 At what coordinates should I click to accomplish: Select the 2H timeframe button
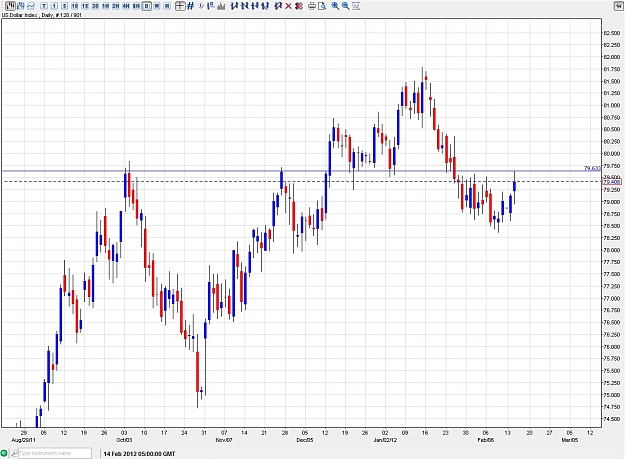click(116, 6)
